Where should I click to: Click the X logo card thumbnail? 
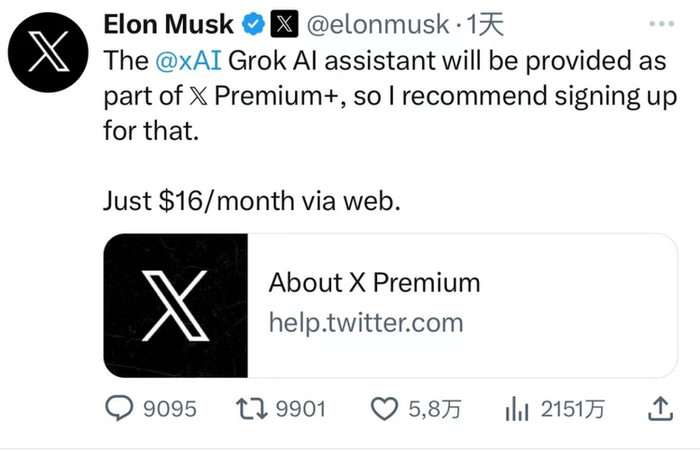[176, 305]
